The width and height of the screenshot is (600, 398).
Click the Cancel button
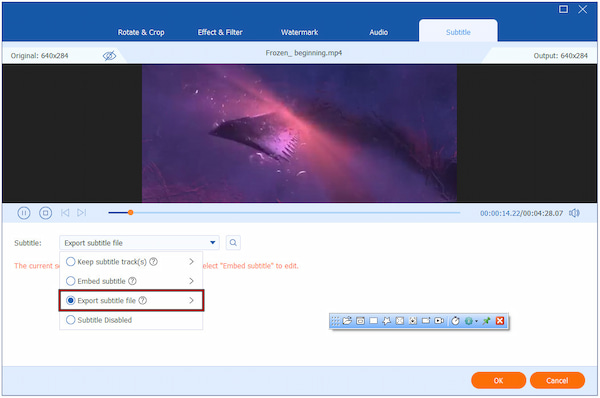pos(557,380)
